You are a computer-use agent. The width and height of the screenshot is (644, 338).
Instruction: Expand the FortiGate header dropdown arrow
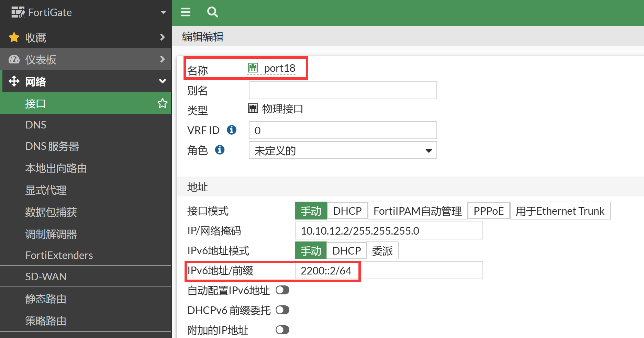163,13
